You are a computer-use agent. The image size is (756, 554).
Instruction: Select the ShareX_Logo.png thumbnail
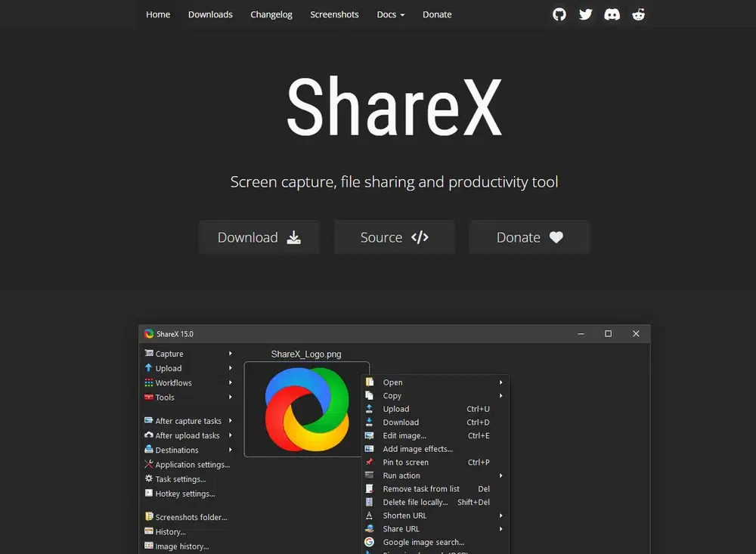(x=307, y=409)
